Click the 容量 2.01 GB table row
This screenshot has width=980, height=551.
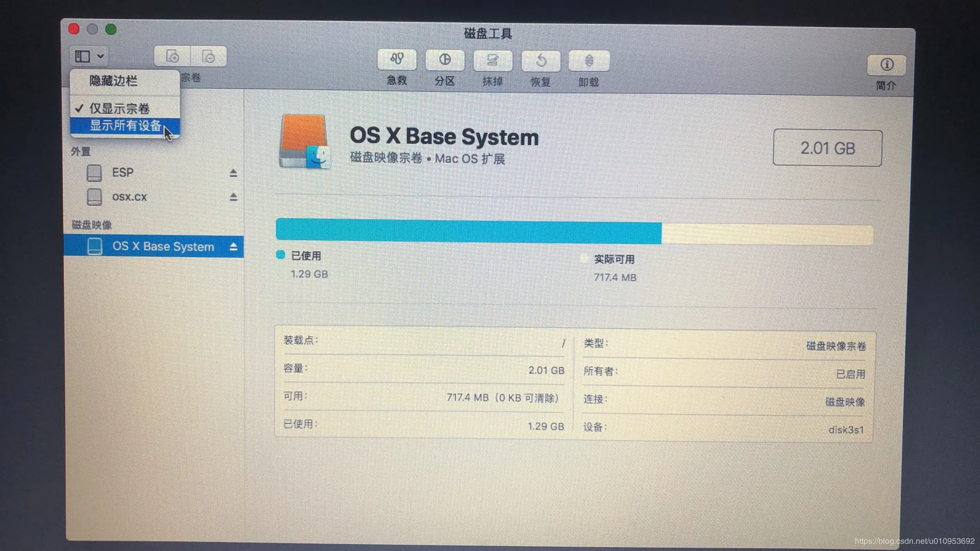424,369
